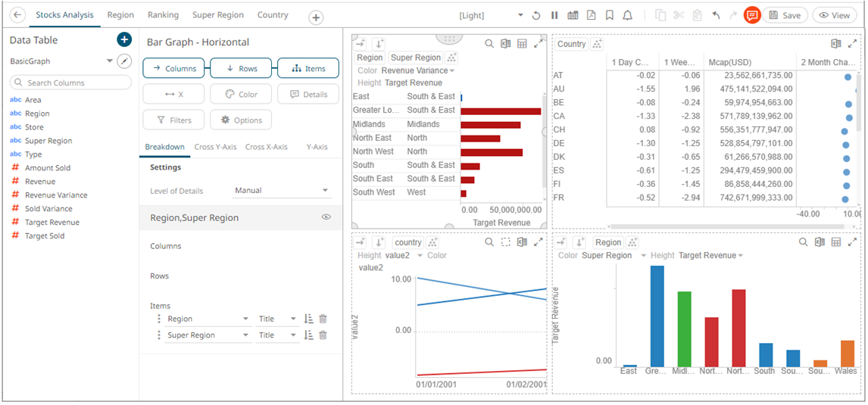Open the Cross Y-Axis settings tab

215,147
